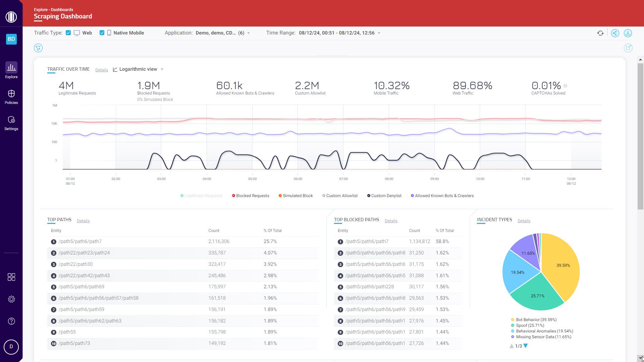Click the refresh dashboard icon
The height and width of the screenshot is (362, 644).
click(x=600, y=33)
